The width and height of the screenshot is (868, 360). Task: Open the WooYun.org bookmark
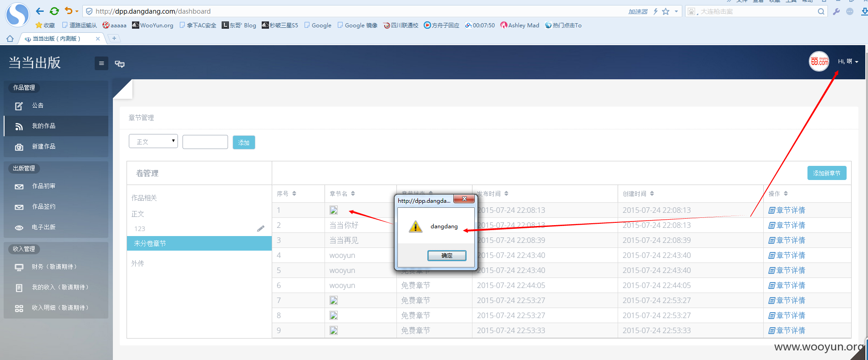point(153,26)
